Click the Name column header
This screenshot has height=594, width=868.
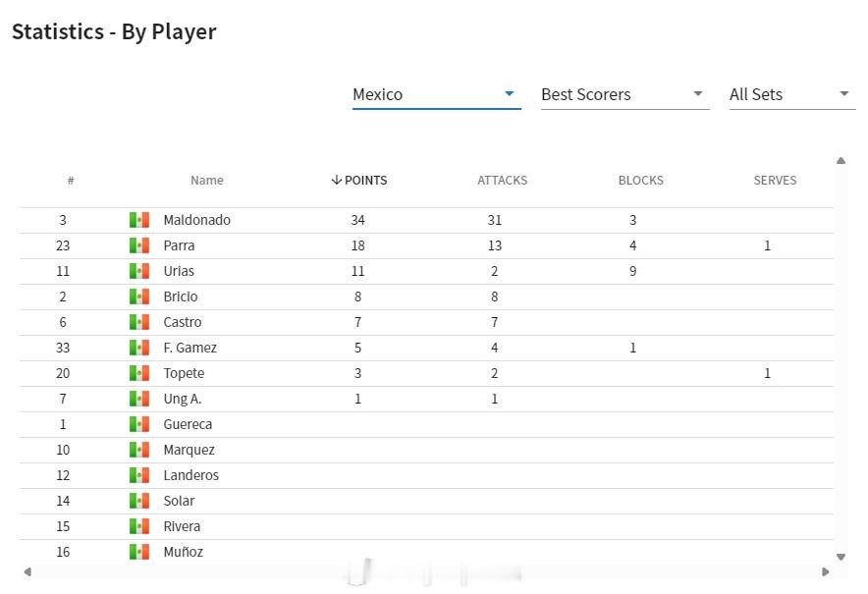pos(207,181)
